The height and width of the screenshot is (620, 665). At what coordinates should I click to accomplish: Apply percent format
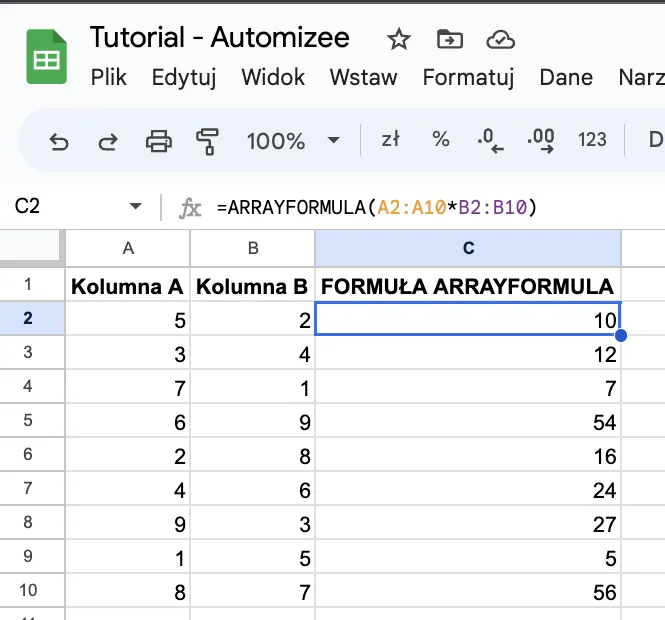coord(441,140)
